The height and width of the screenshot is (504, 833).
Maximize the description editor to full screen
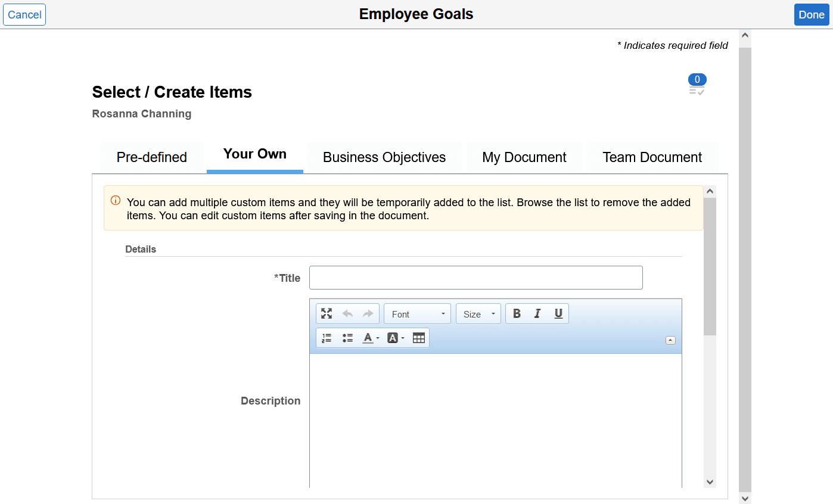326,313
